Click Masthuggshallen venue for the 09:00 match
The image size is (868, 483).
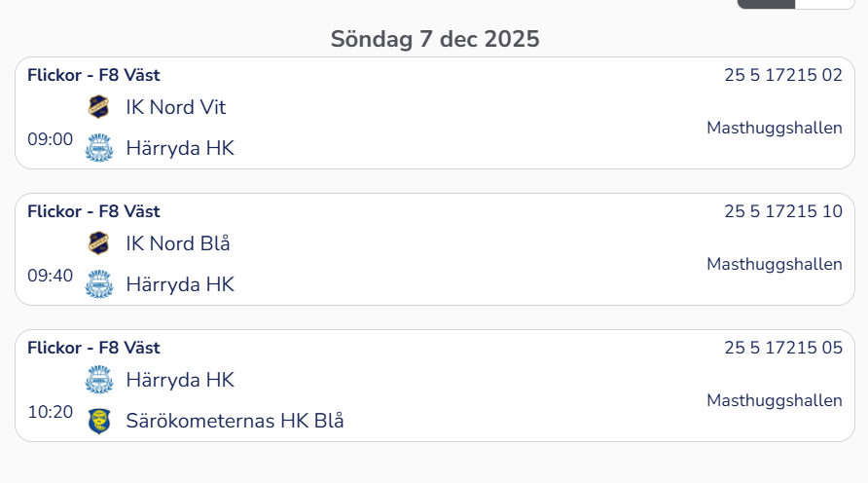point(774,128)
